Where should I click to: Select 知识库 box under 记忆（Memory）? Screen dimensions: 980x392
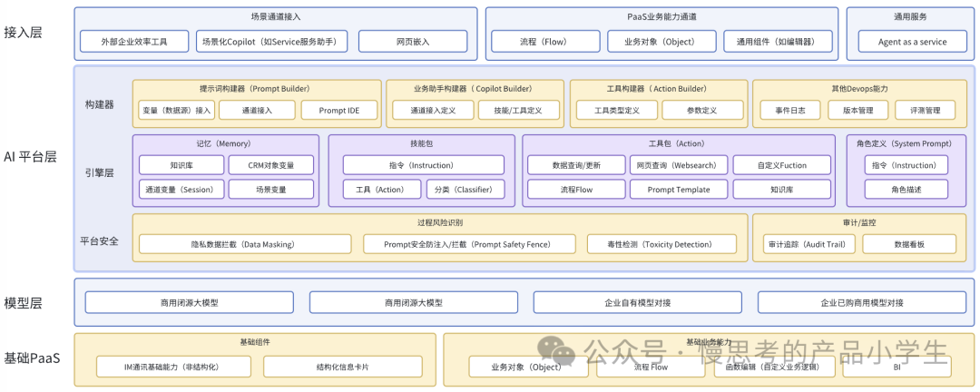click(x=181, y=166)
